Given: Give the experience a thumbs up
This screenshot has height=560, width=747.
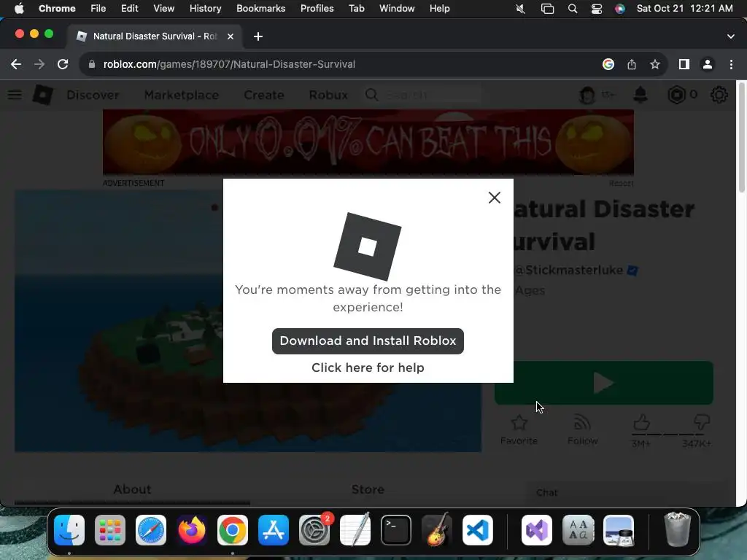Looking at the screenshot, I should click(641, 422).
